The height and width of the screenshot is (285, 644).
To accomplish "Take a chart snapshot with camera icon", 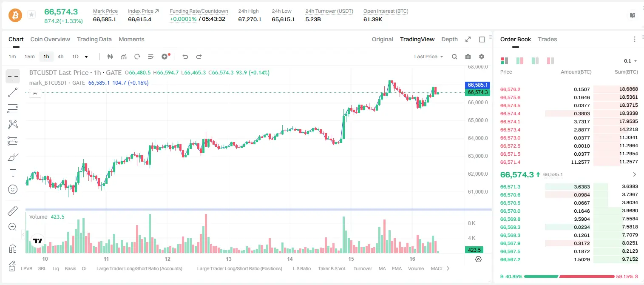I will pos(468,57).
